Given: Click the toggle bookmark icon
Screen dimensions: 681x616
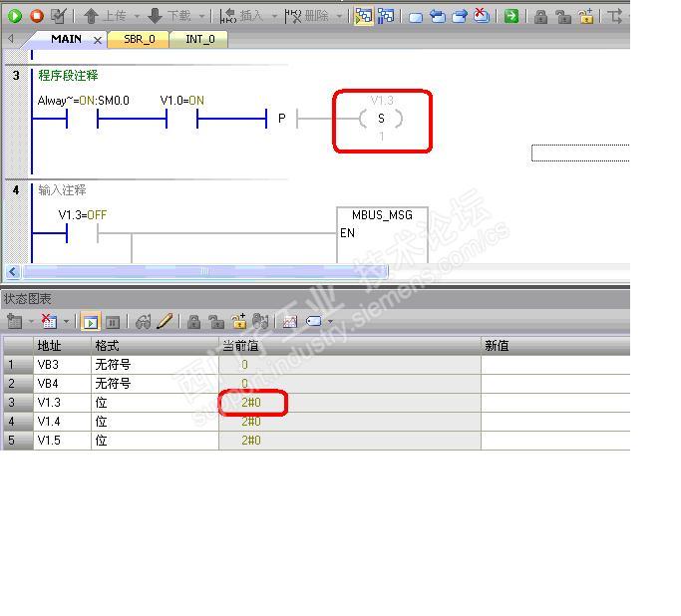Looking at the screenshot, I should [416, 17].
